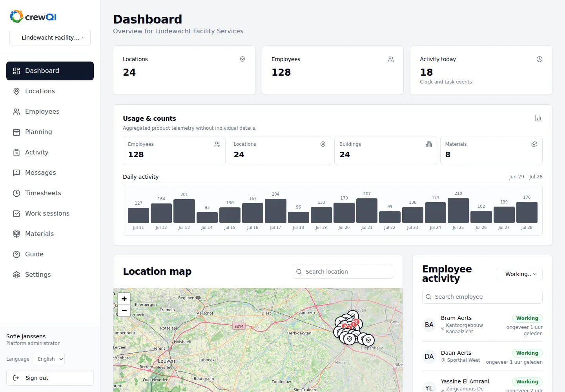Click the Activity clipboard icon
The height and width of the screenshot is (392, 565).
(16, 152)
